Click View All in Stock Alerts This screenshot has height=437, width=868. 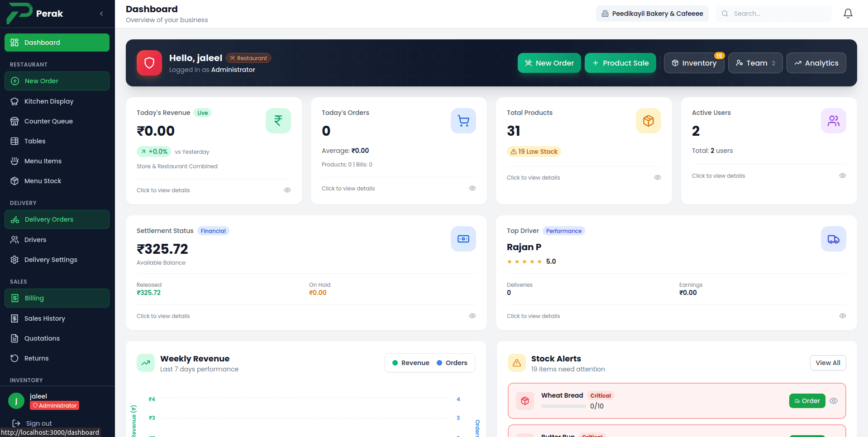coord(828,363)
